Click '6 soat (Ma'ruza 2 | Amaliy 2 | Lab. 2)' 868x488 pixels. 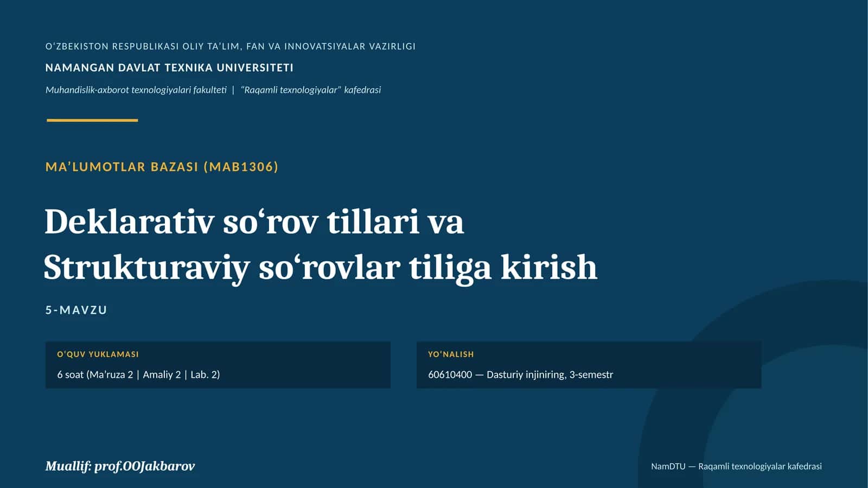[x=138, y=375]
